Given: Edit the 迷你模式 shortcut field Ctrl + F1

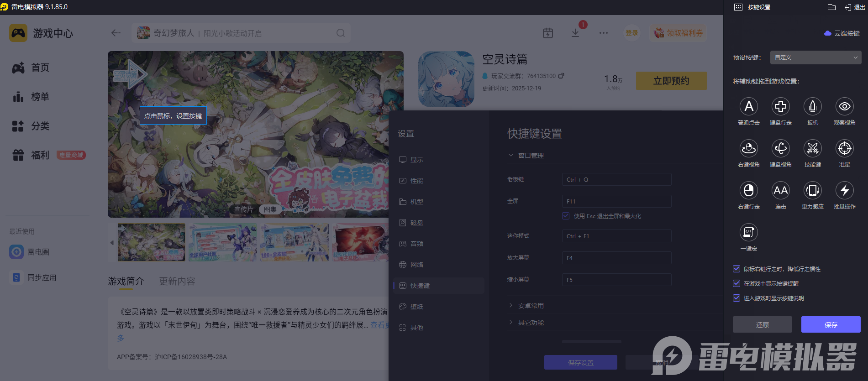Looking at the screenshot, I should point(616,236).
